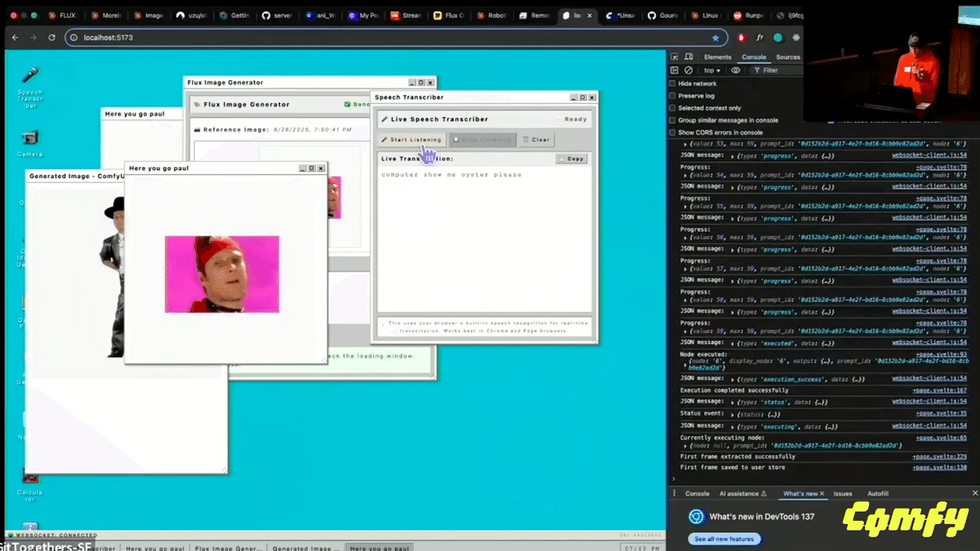Open the +page.svelte:138 source link
Viewport: 980px width, 551px height.
click(x=939, y=467)
